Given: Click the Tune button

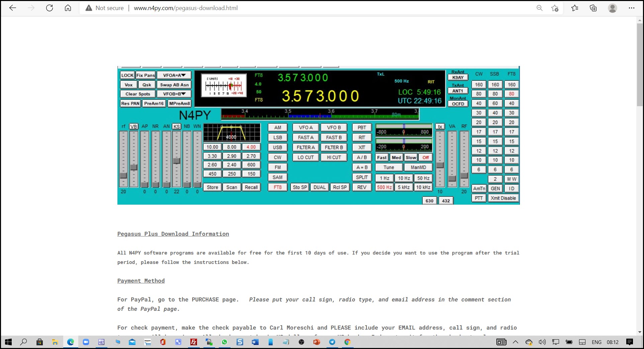Looking at the screenshot, I should tap(388, 167).
